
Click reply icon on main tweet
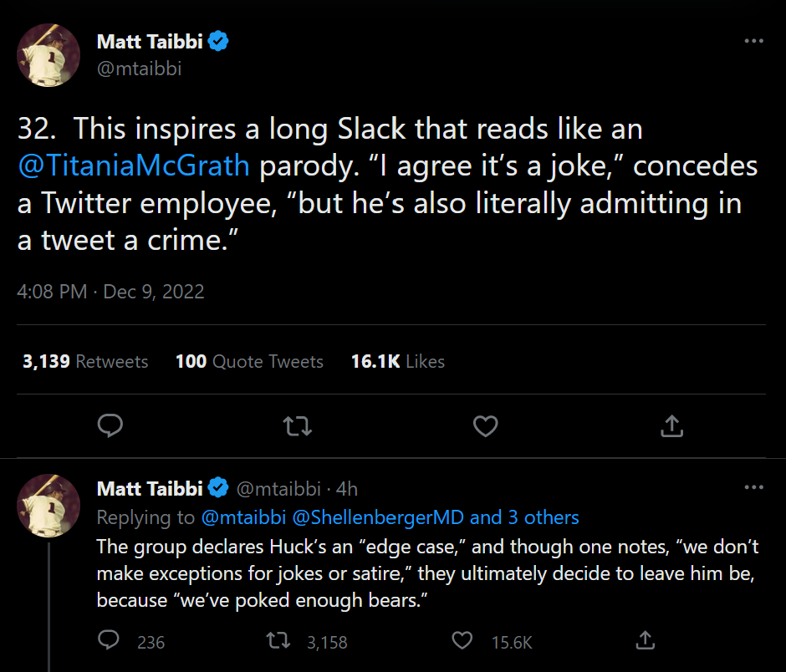[110, 426]
